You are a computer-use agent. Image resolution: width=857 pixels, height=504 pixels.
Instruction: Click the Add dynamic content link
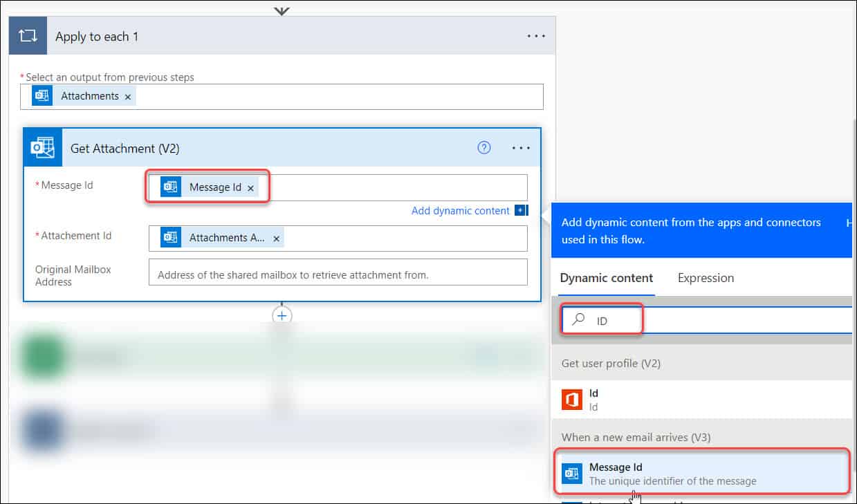(x=462, y=210)
